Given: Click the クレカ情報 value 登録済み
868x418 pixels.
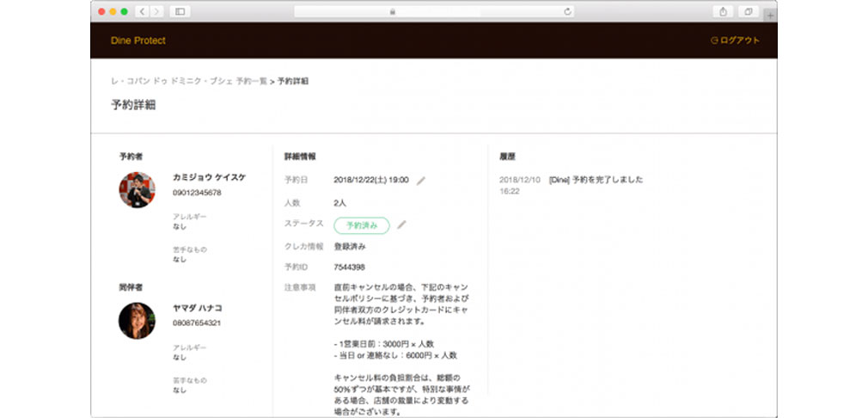Looking at the screenshot, I should point(350,246).
